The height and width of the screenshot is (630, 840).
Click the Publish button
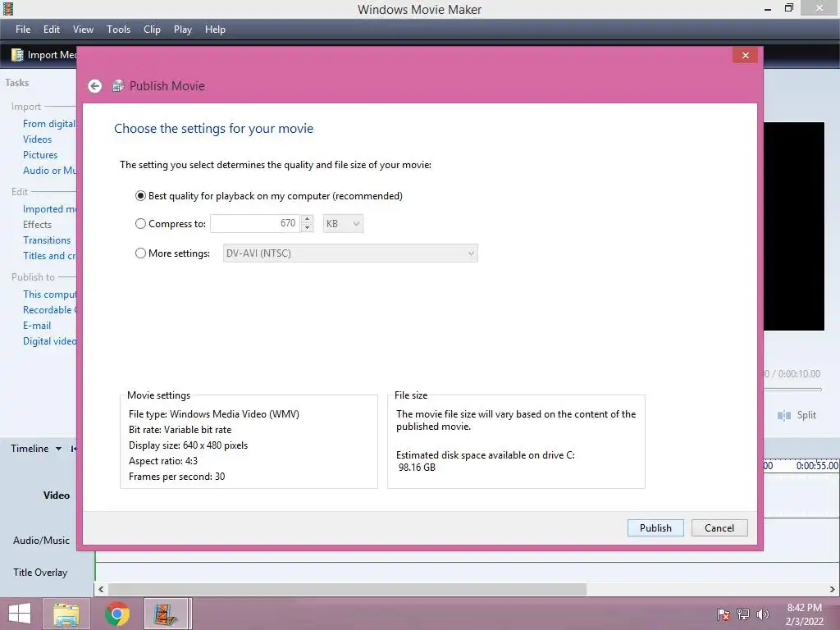655,528
